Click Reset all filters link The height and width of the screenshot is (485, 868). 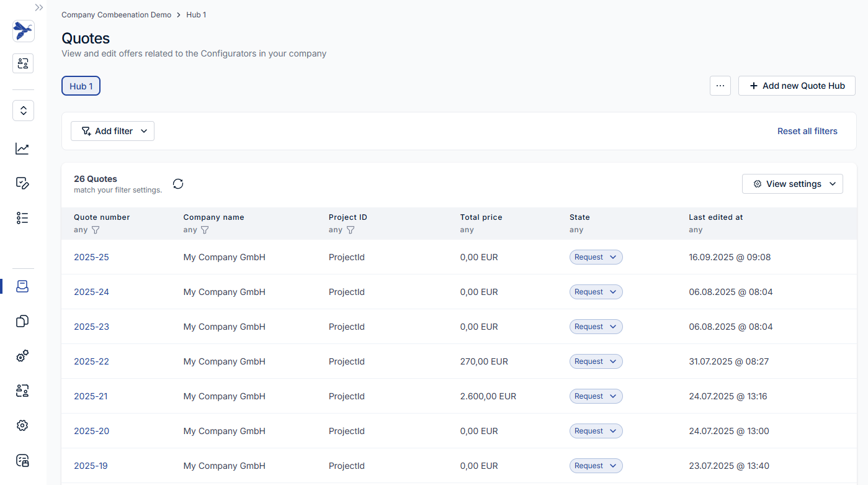[807, 131]
